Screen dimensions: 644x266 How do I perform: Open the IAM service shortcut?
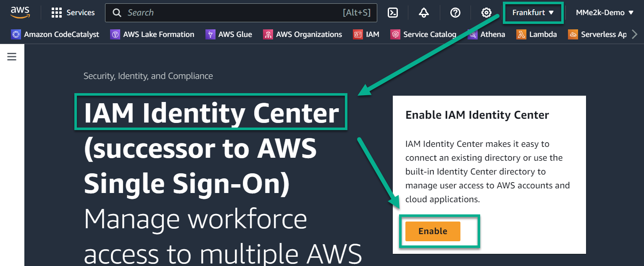[366, 34]
